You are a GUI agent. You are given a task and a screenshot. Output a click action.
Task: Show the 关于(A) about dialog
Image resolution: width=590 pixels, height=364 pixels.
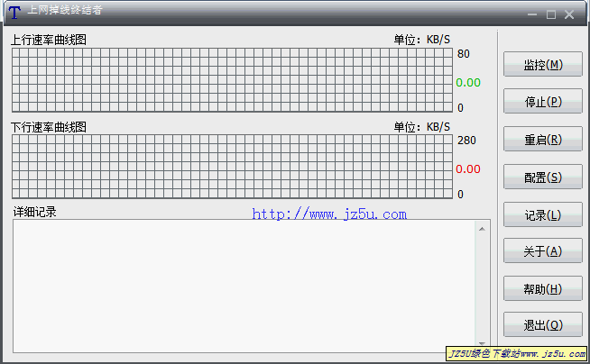pyautogui.click(x=542, y=251)
